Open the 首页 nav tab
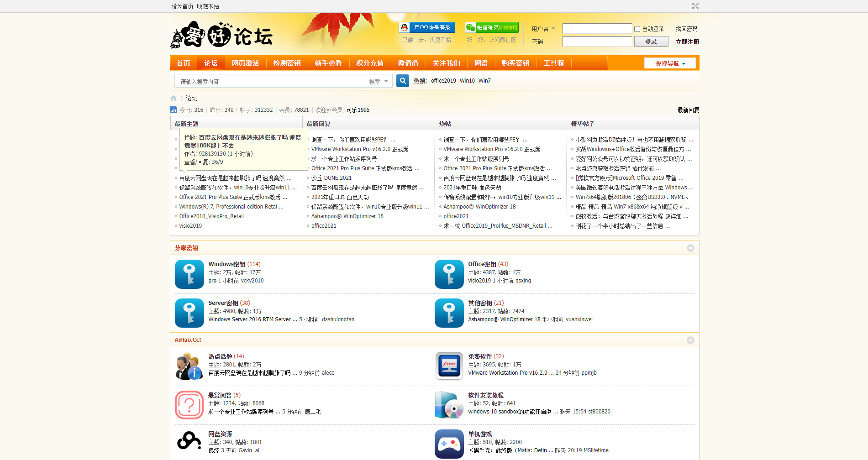The width and height of the screenshot is (868, 460). click(x=183, y=63)
